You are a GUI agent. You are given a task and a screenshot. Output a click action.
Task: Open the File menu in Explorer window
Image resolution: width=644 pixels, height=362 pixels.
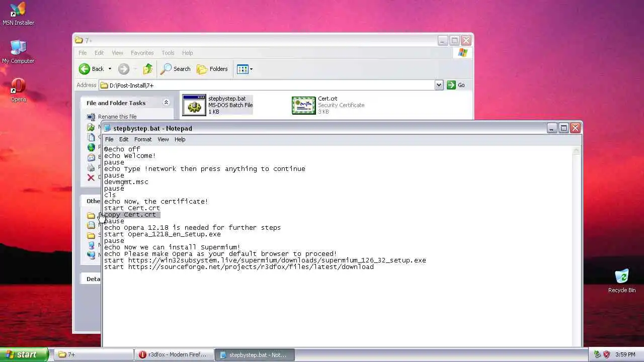(83, 53)
